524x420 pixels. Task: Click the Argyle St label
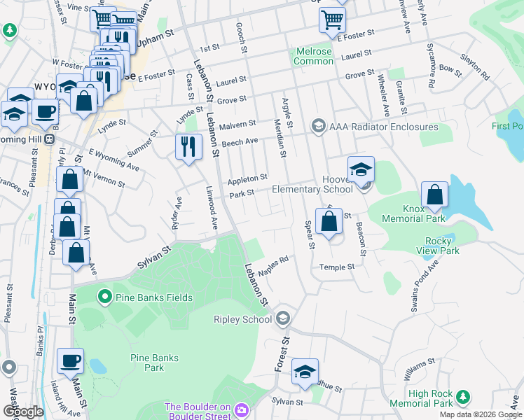pyautogui.click(x=287, y=113)
